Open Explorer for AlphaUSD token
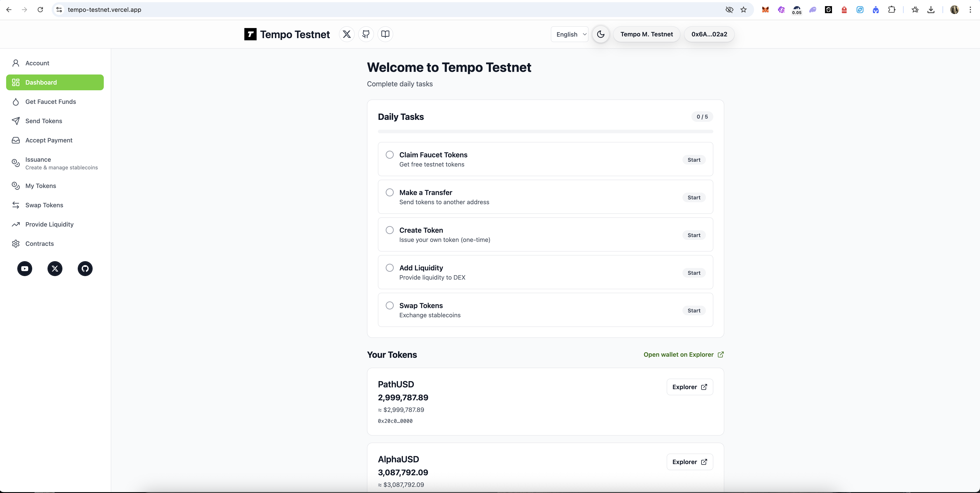This screenshot has height=493, width=980. tap(690, 462)
